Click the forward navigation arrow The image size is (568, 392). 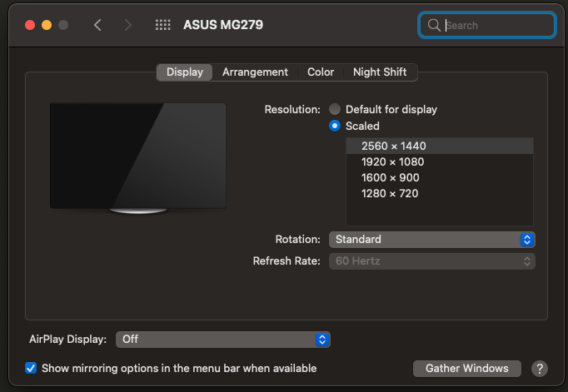[127, 25]
